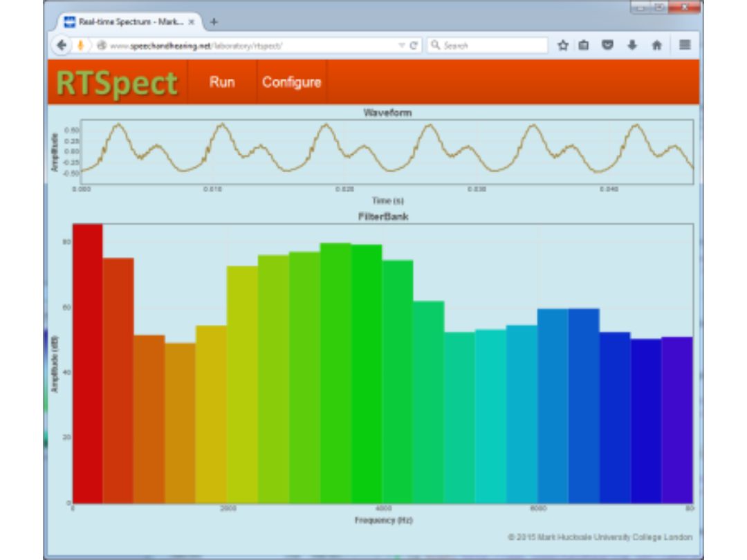Click the Amplitude (dB) axis label
This screenshot has height=560, width=747.
(x=55, y=364)
